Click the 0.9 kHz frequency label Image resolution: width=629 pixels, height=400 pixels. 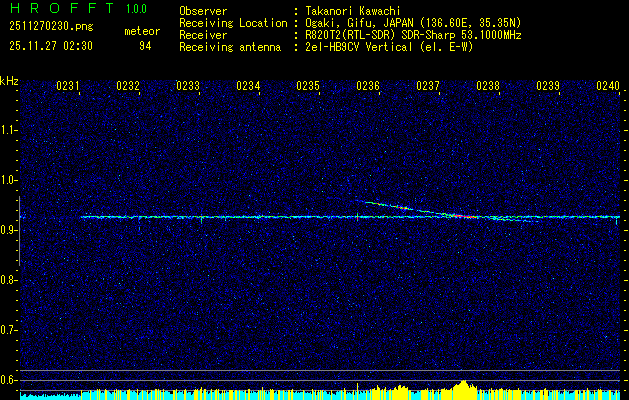coord(8,230)
